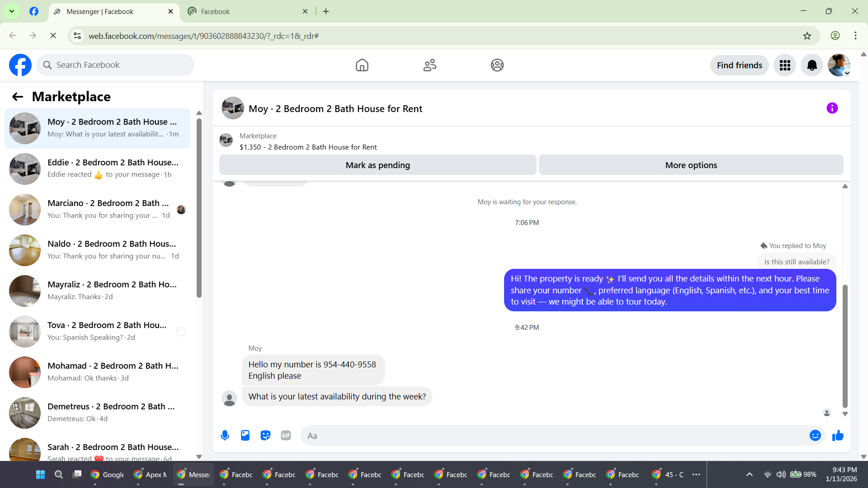Open the Facebook menu grid icon
Screen dimensions: 868x488
[x=785, y=66]
